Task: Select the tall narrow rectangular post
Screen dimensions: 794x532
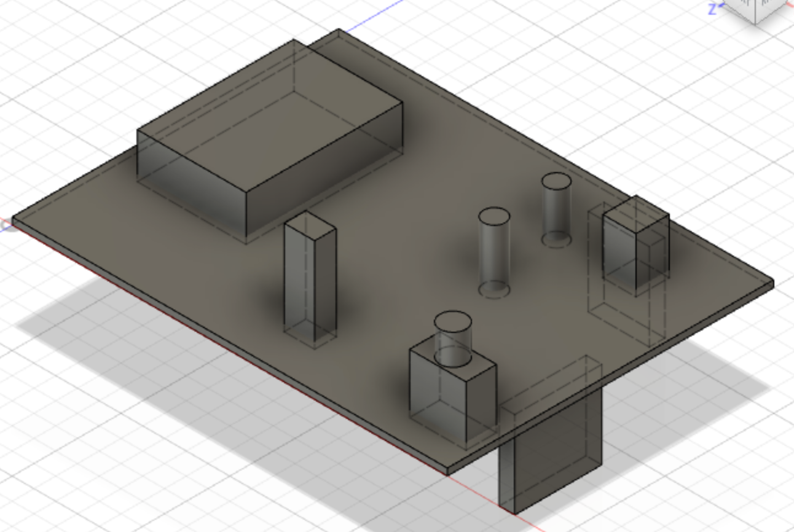Action: point(310,280)
